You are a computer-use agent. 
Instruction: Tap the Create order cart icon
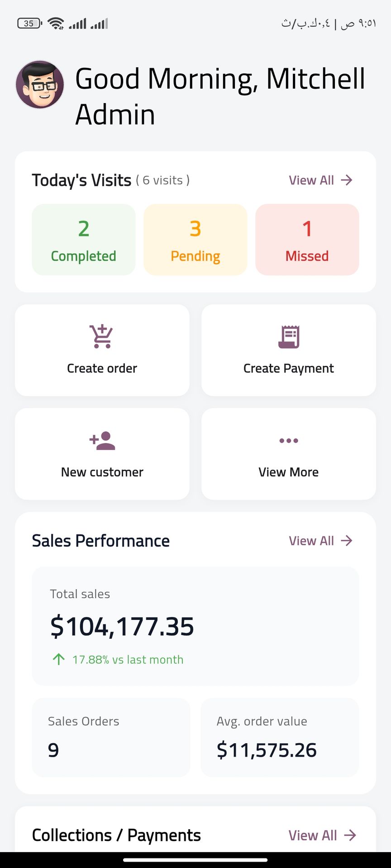102,336
